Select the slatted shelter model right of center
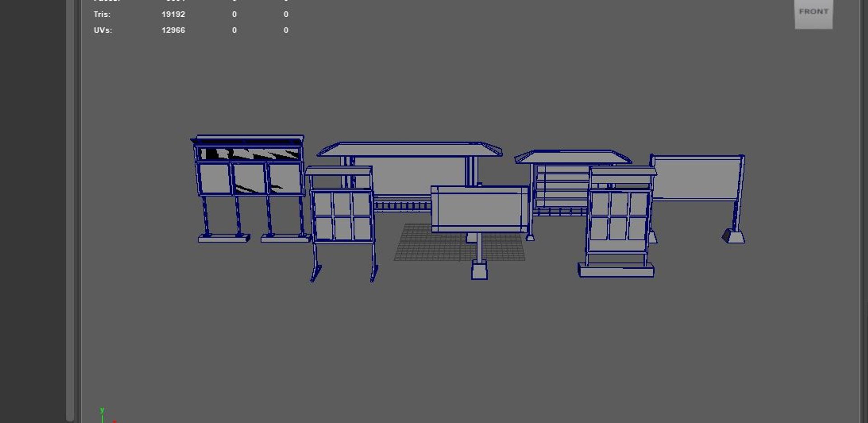 coord(561,185)
